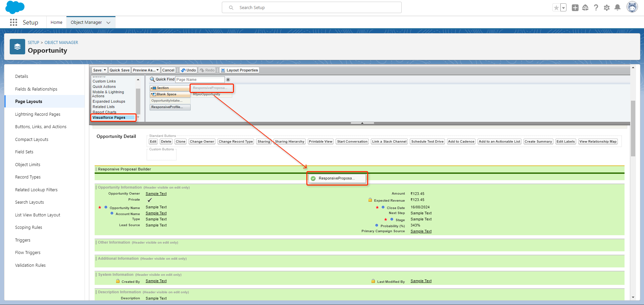Click palette category list down arrow
The height and width of the screenshot is (305, 644).
pyautogui.click(x=138, y=117)
